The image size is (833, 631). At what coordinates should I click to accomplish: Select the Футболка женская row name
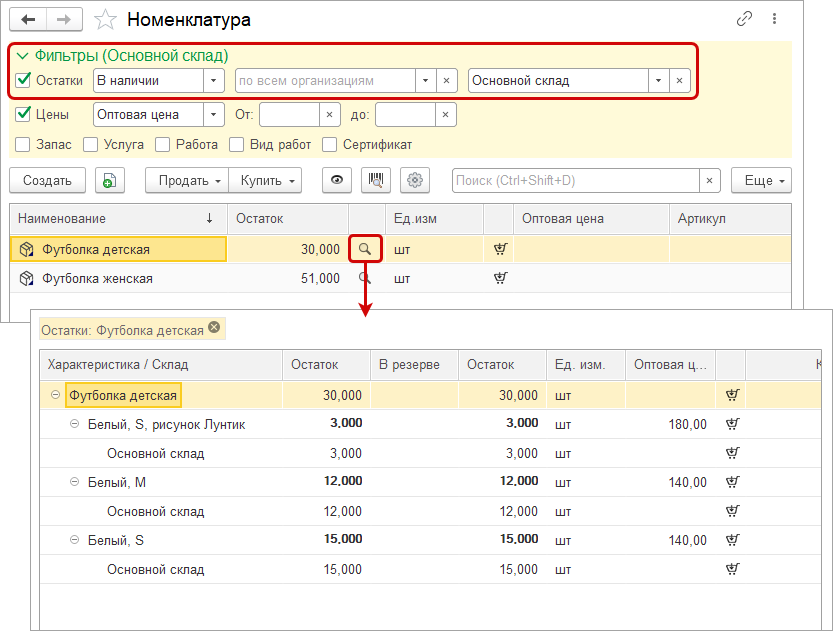(x=97, y=278)
